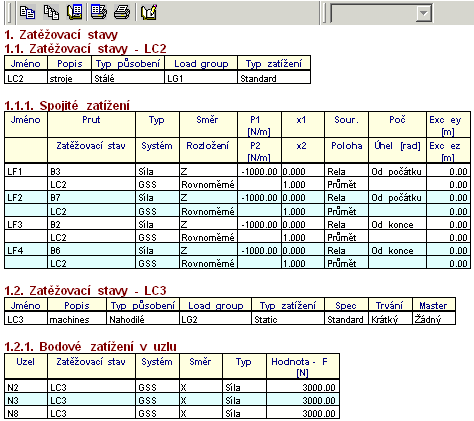Open the empty toolbar combo box dropdown
Viewport: 474px width, 421px height.
tap(424, 13)
